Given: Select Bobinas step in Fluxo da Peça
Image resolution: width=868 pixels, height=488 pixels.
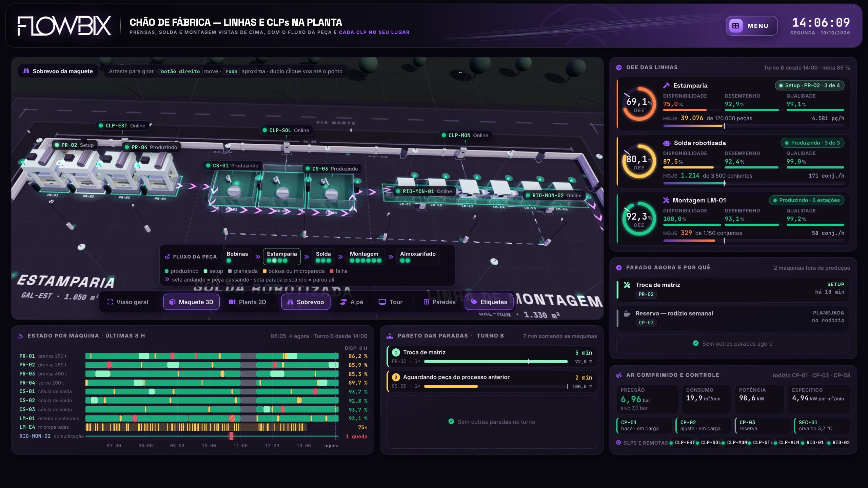Looking at the screenshot, I should [237, 257].
